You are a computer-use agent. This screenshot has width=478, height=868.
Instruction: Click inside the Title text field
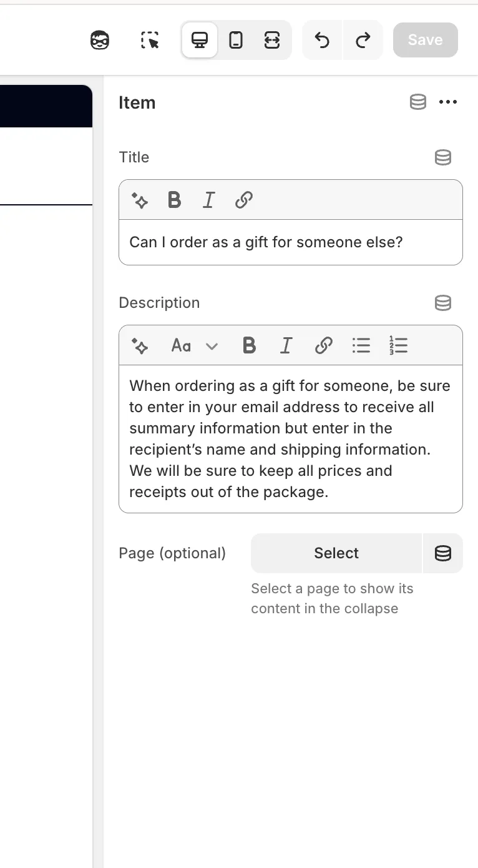pyautogui.click(x=290, y=242)
